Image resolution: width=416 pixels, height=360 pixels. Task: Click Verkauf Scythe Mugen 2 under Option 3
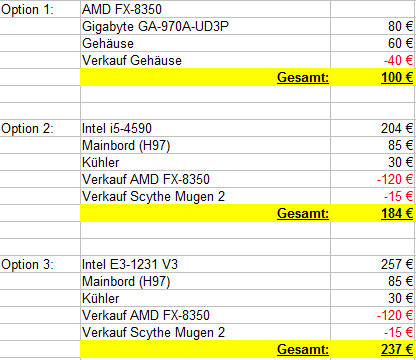point(205,332)
